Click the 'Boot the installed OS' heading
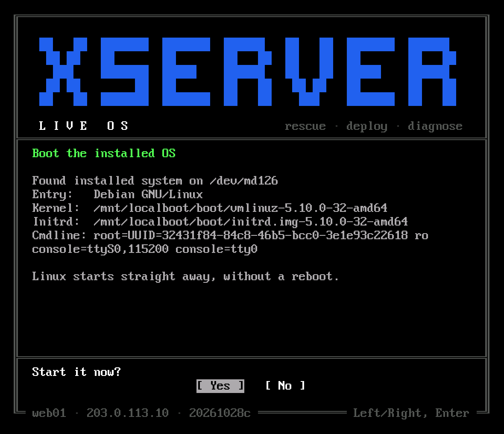The height and width of the screenshot is (434, 504). click(x=104, y=153)
